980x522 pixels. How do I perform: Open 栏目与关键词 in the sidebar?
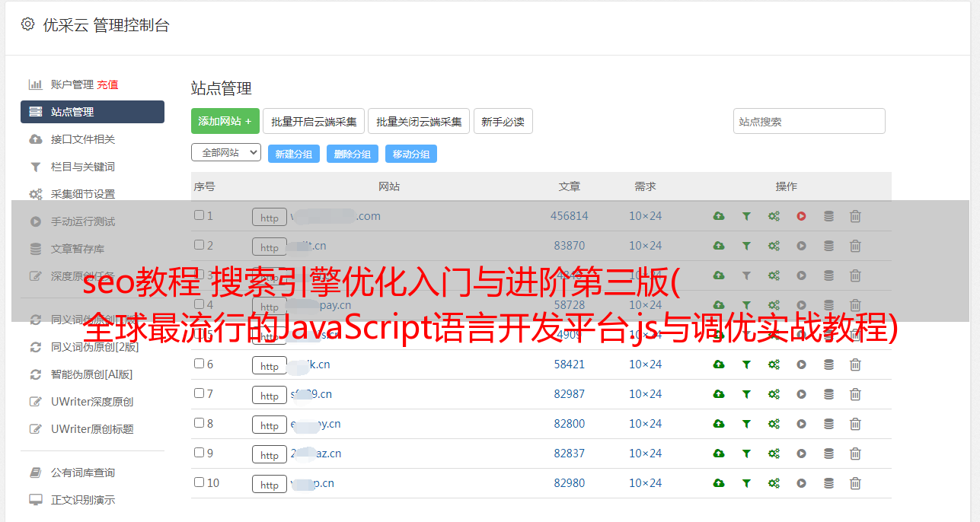click(83, 167)
